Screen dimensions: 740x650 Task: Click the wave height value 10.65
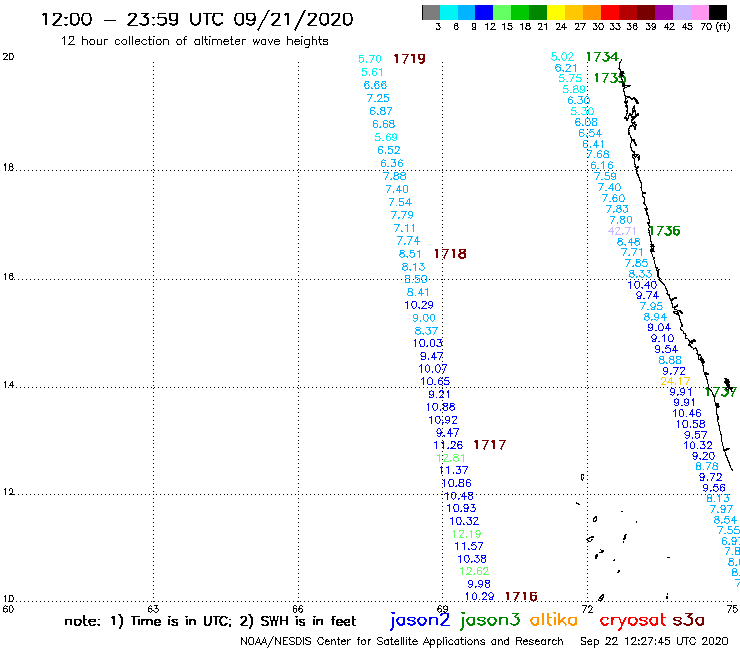pos(435,381)
